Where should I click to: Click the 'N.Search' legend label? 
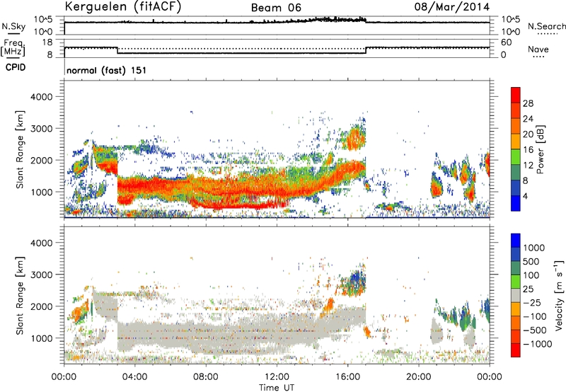[546, 26]
